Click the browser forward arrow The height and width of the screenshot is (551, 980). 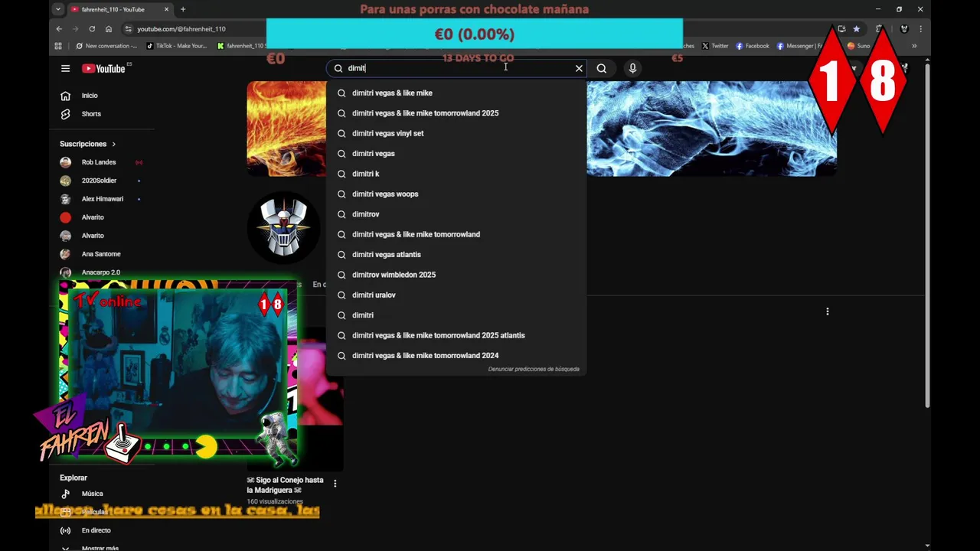(75, 29)
